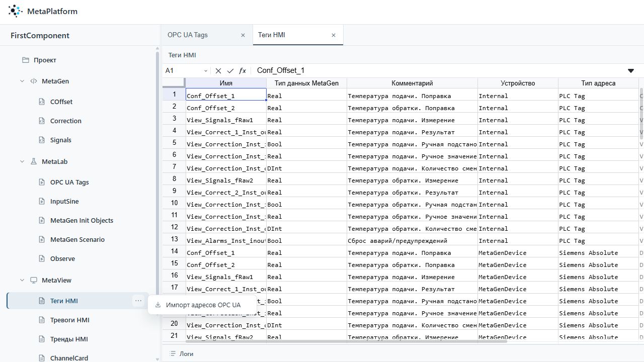
Task: Click the Observe document icon
Action: coord(42,258)
